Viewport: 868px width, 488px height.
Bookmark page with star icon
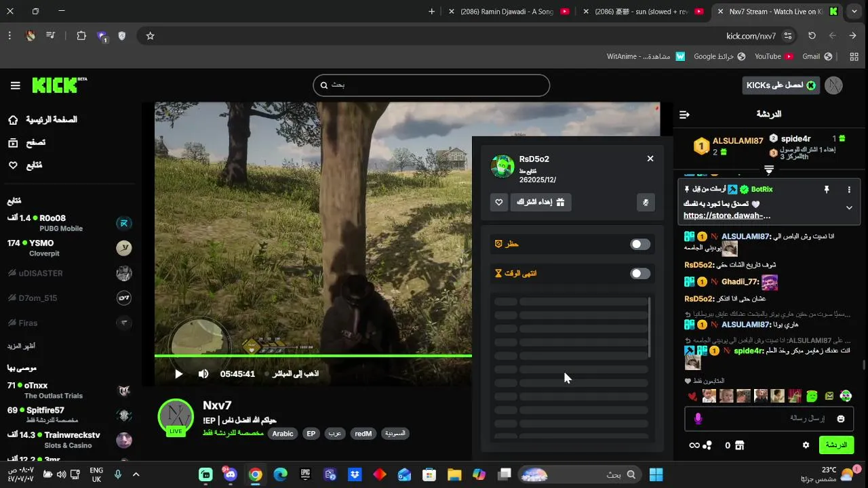tap(151, 36)
